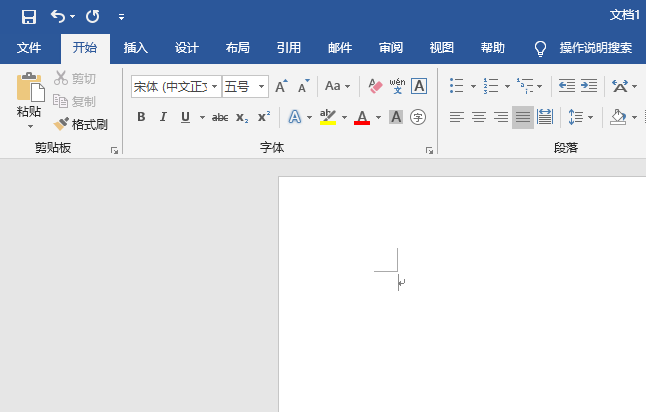Screen dimensions: 646x412
Task: Click the Clear Formatting eraser icon
Action: point(376,86)
